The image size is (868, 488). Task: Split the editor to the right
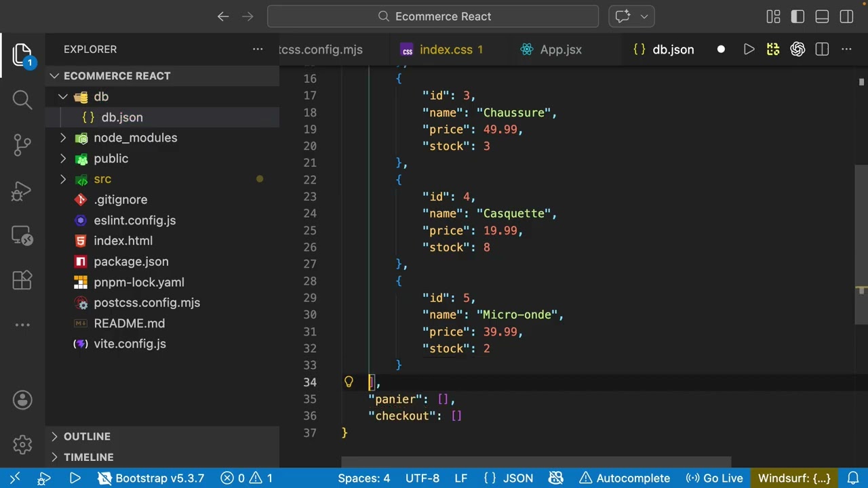pos(822,49)
